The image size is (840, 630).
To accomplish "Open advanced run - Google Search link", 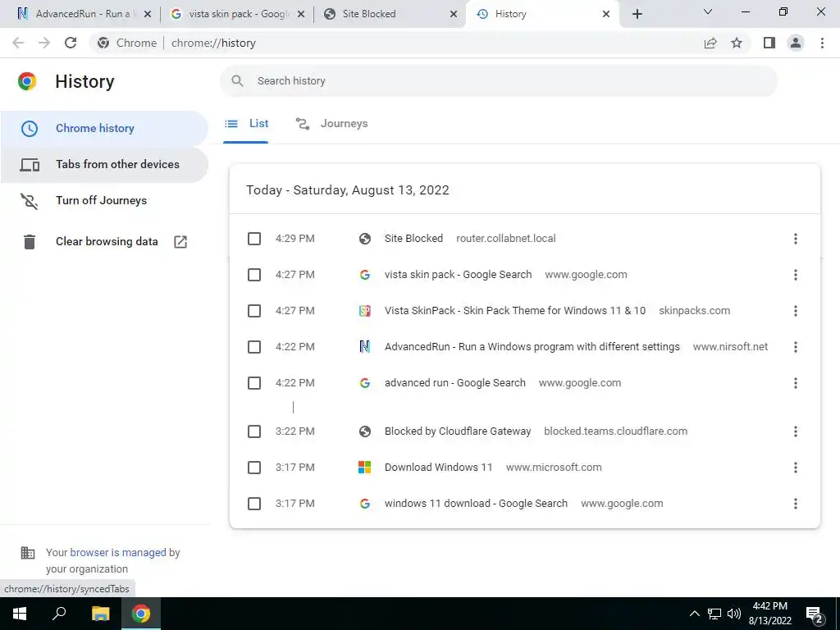I will (x=454, y=383).
